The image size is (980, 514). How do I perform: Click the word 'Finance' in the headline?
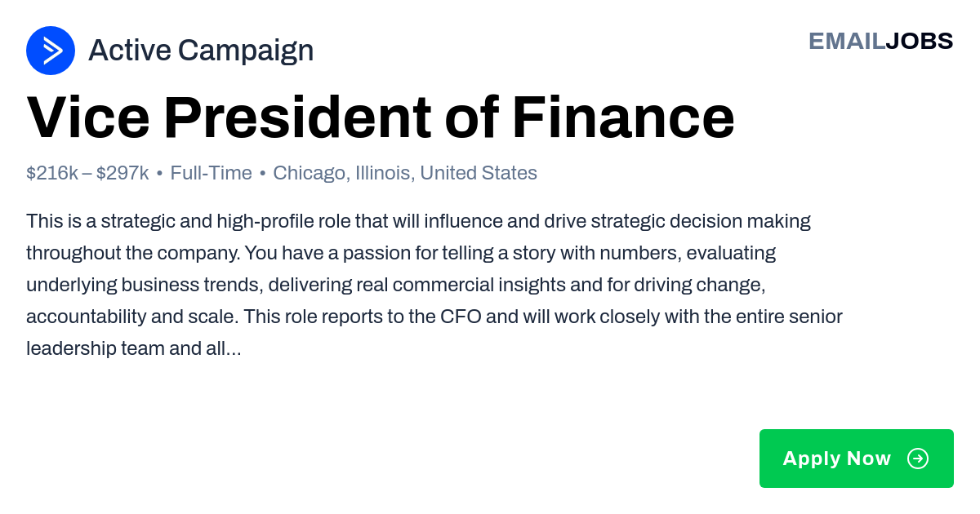[x=623, y=117]
